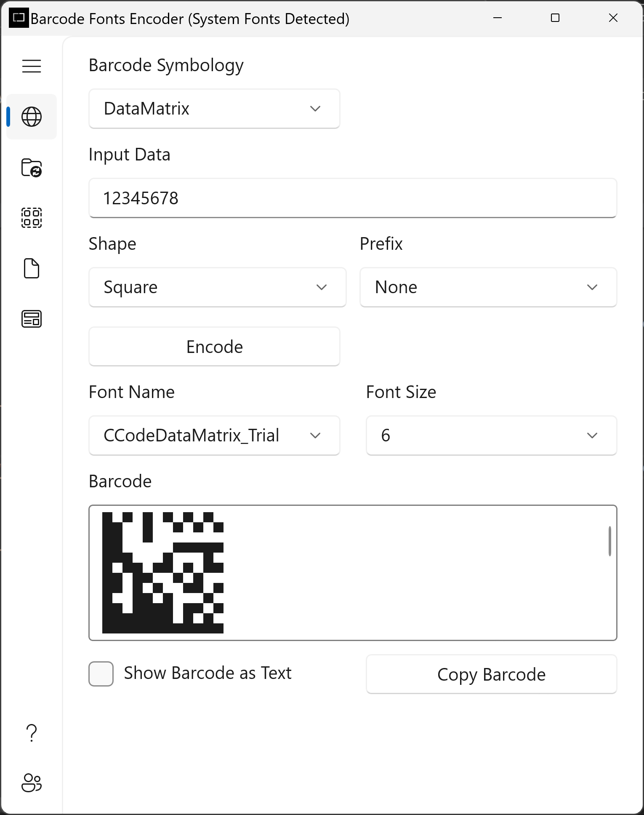The image size is (644, 815).
Task: Expand the DataMatrix symbology dropdown
Action: point(214,109)
